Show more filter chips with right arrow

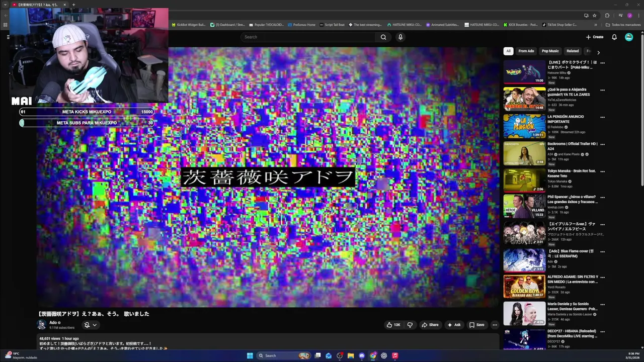(598, 52)
